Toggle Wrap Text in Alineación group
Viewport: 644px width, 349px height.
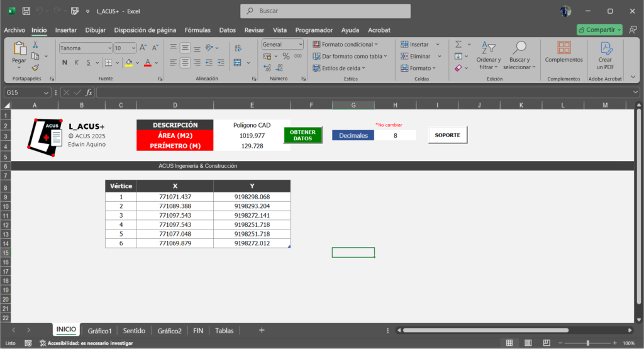coord(238,47)
